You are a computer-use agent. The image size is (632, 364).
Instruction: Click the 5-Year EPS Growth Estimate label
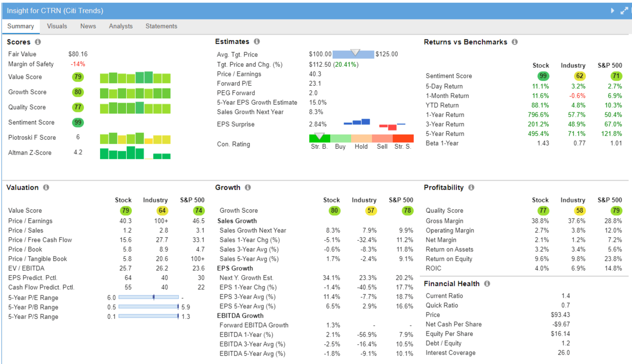257,102
